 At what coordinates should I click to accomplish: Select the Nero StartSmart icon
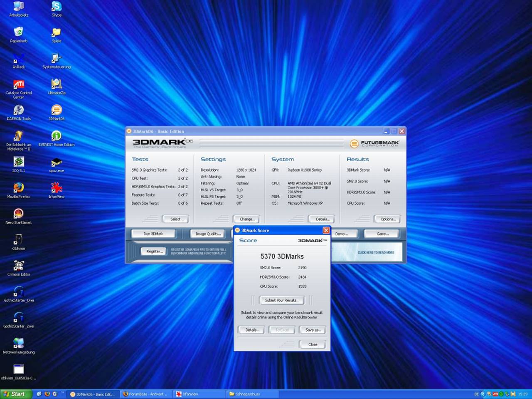coord(19,217)
